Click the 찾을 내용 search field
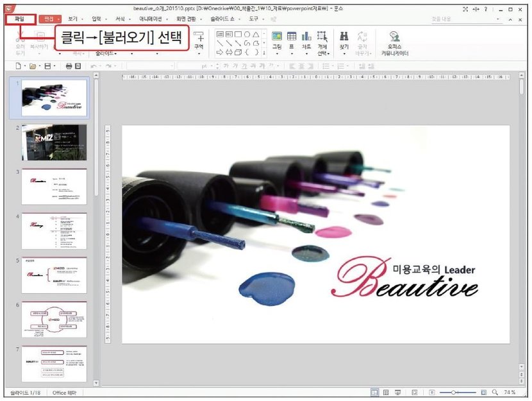Screen dimensions: 532x401 click(x=466, y=19)
